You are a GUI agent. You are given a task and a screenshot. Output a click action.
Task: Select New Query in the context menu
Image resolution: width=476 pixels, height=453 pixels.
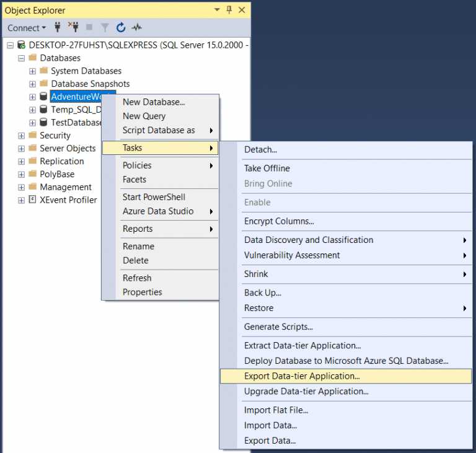144,116
